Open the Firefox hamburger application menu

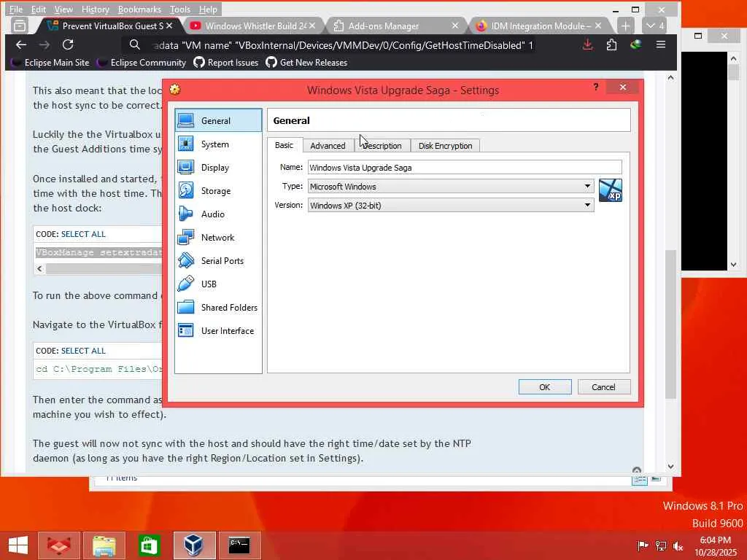point(661,44)
